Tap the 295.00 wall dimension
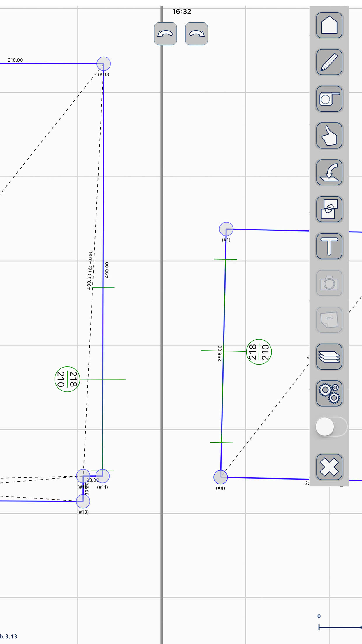 220,353
